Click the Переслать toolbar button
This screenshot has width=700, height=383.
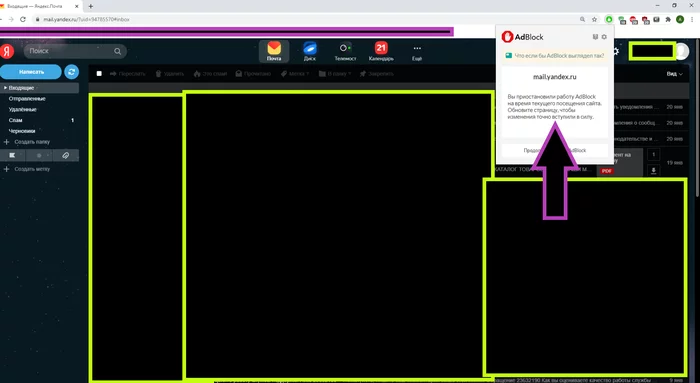[x=128, y=74]
